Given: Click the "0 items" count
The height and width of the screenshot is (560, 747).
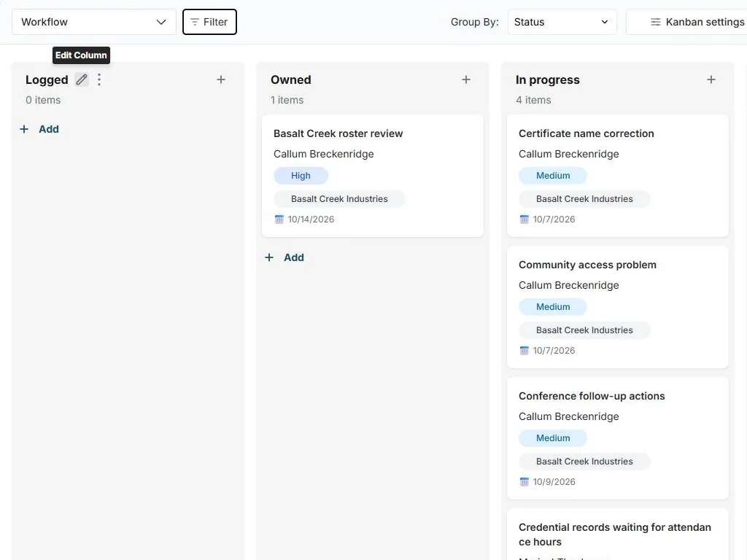Looking at the screenshot, I should tap(43, 101).
